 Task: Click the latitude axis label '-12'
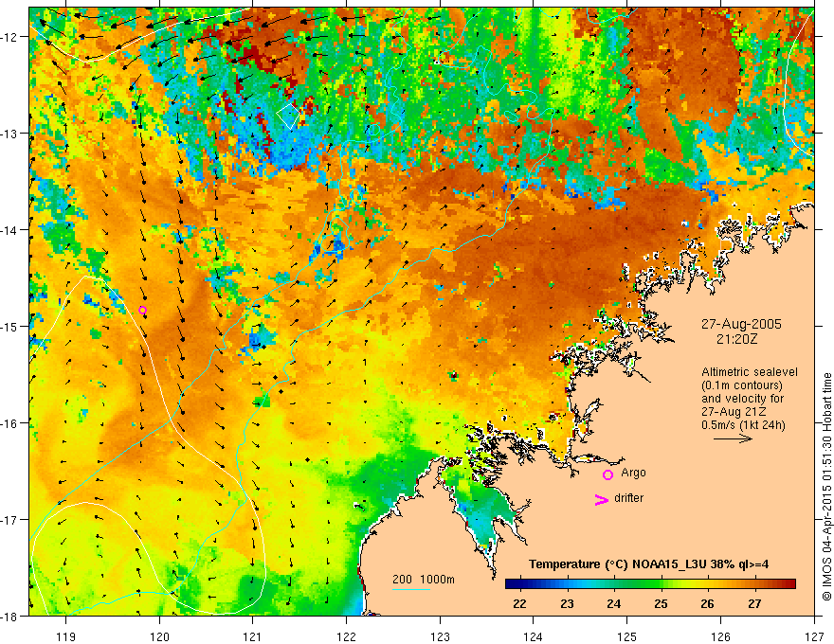(x=10, y=37)
